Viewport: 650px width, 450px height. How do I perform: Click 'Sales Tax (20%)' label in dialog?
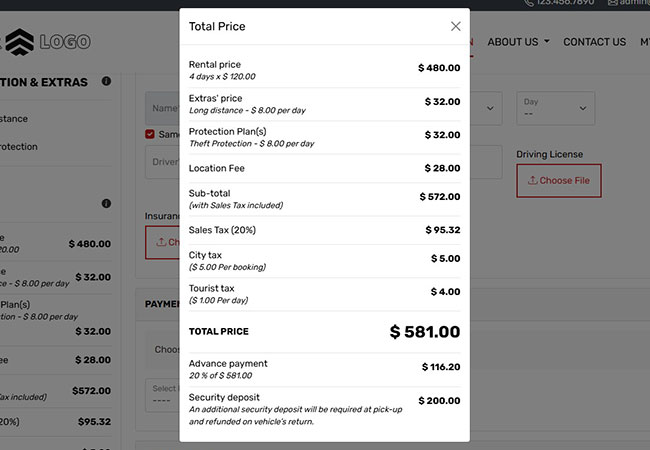(222, 230)
